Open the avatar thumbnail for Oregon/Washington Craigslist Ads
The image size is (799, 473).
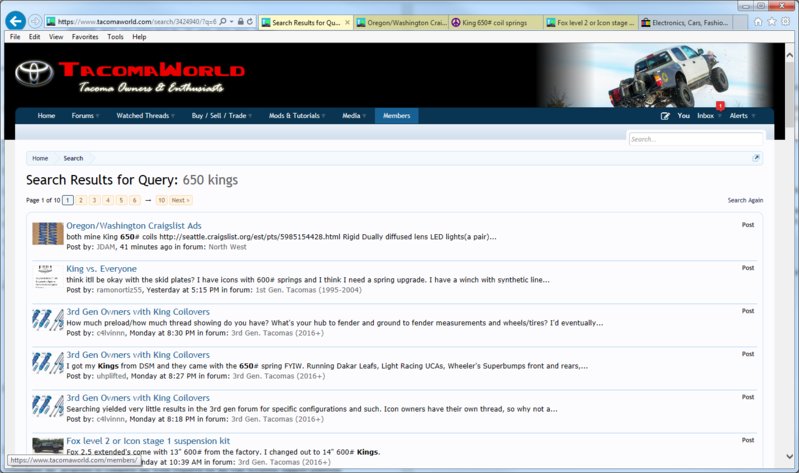coord(48,233)
